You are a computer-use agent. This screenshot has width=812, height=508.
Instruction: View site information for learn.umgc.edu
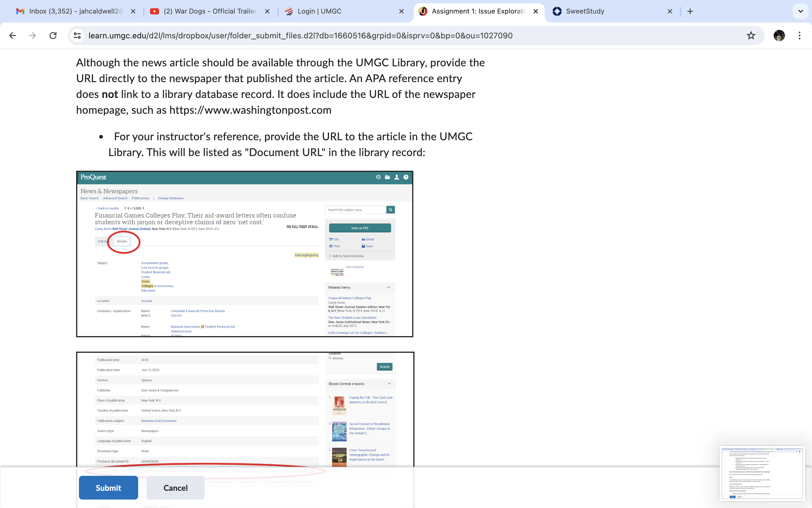click(x=77, y=36)
